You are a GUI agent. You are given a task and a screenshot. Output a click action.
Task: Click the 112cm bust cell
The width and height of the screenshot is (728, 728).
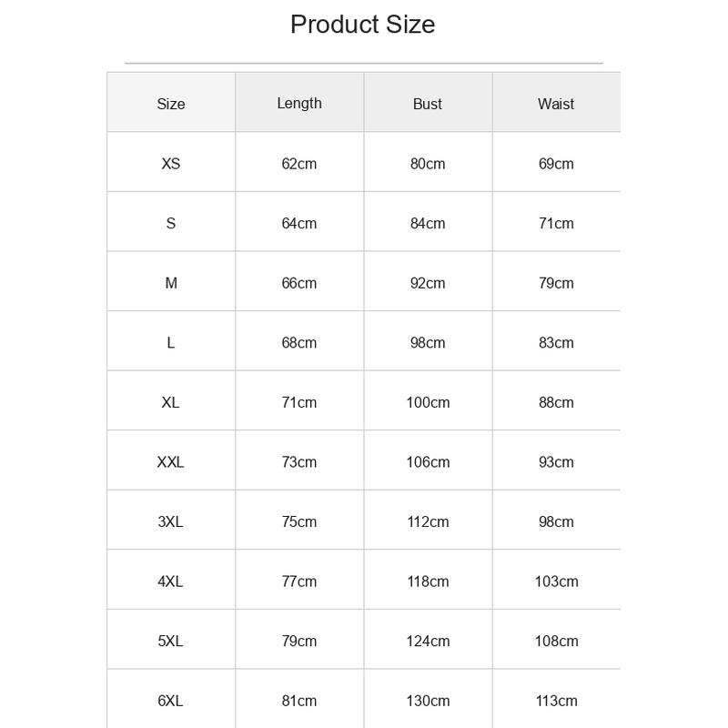[428, 521]
